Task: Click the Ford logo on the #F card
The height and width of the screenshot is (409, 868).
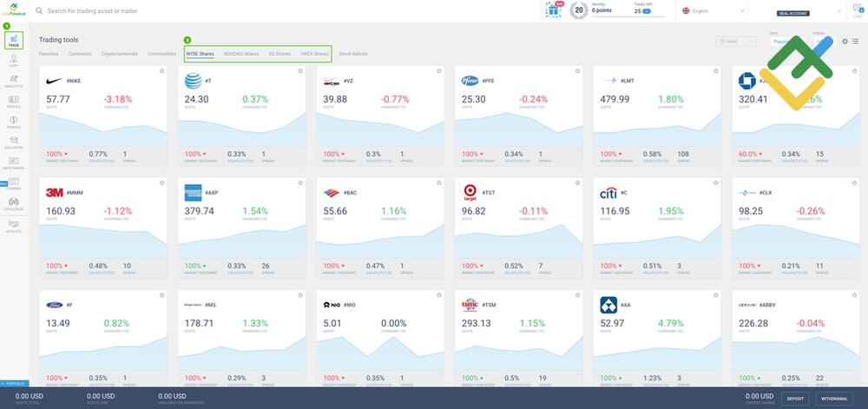Action: click(54, 305)
